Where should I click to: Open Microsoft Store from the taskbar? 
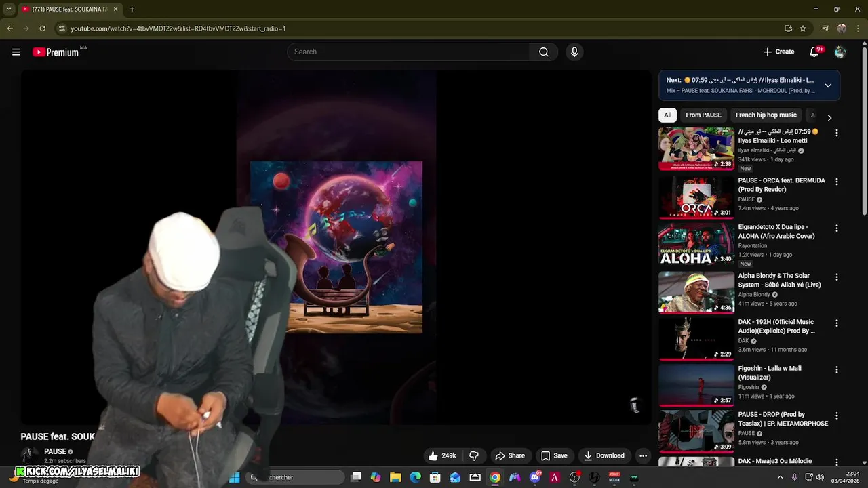(435, 477)
